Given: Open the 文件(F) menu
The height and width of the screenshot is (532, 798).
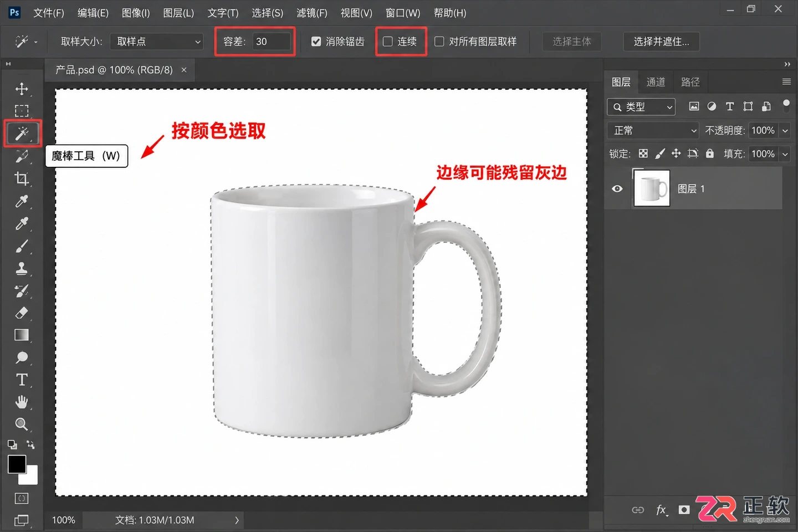Looking at the screenshot, I should tap(48, 13).
